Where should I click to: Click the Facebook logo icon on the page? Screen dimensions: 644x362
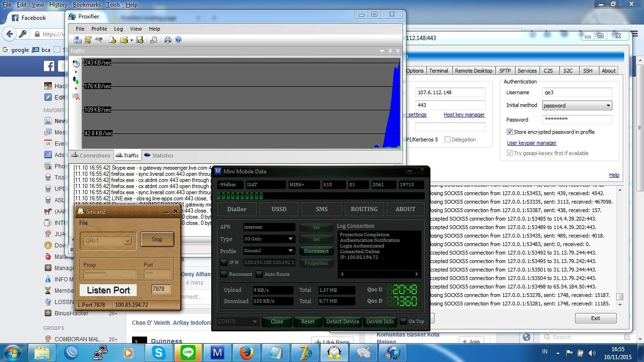click(x=49, y=66)
